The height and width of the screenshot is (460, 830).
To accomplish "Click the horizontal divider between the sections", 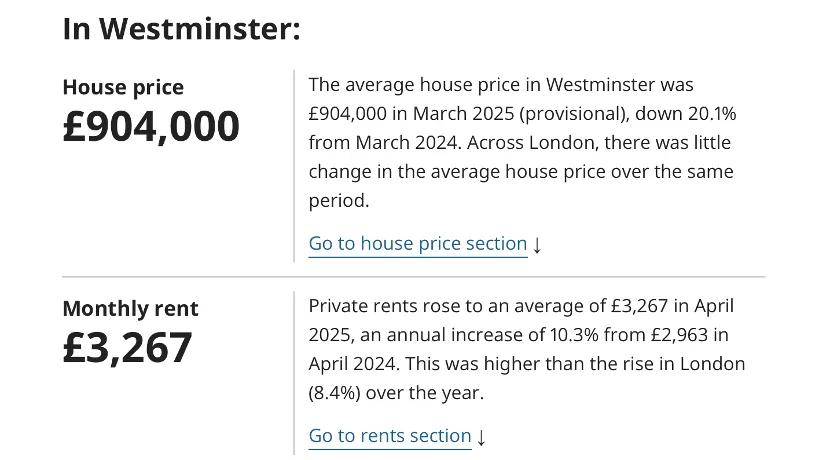I will click(414, 276).
